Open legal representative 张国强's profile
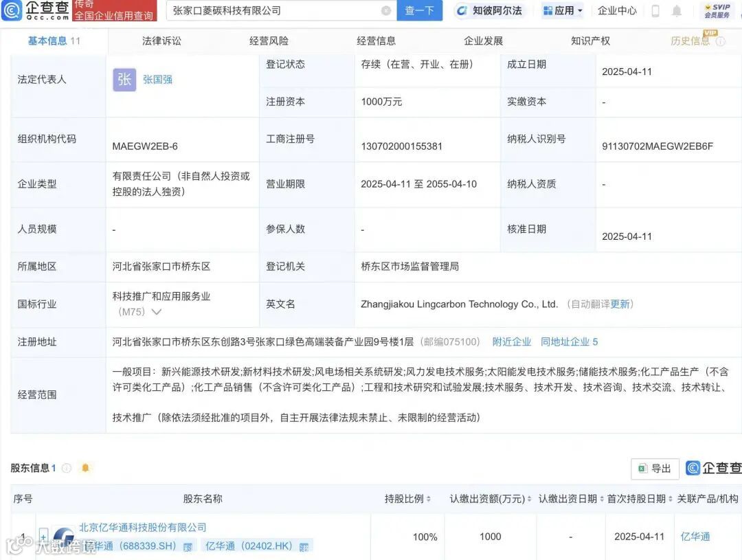Image resolution: width=742 pixels, height=560 pixels. (157, 80)
